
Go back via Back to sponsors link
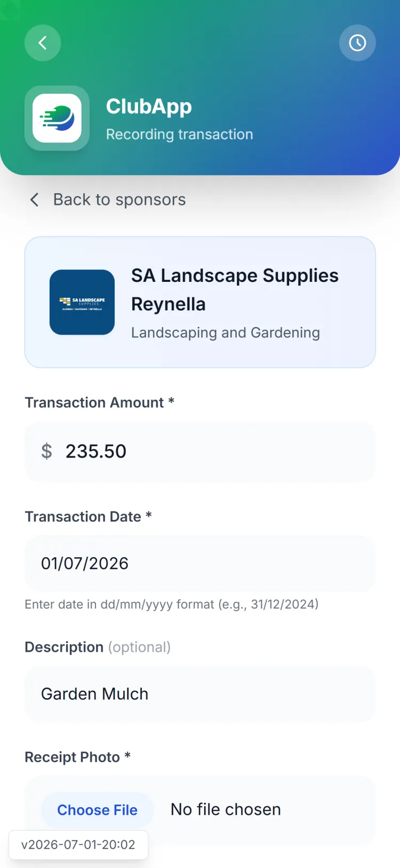(119, 200)
